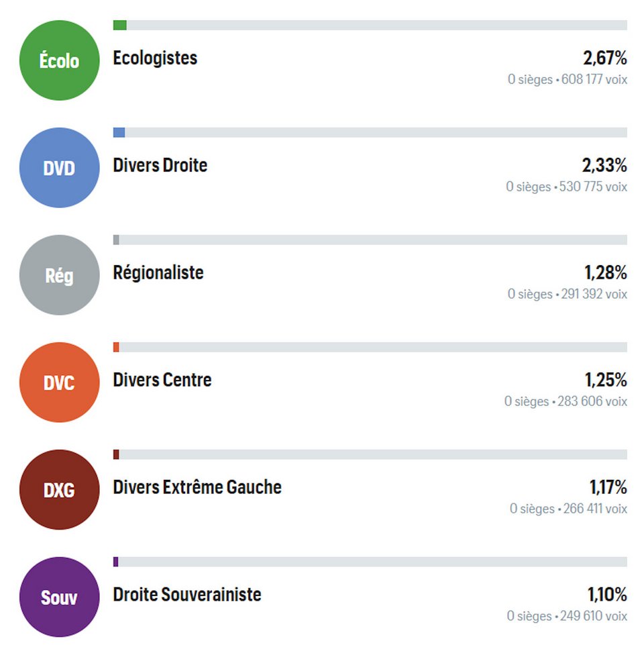Select the Divers Centre label

[x=162, y=380]
